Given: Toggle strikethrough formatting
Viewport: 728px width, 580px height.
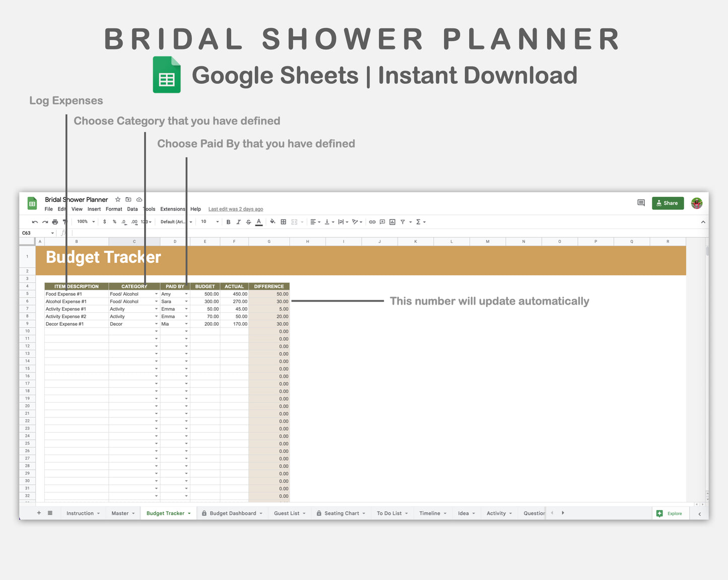Looking at the screenshot, I should (x=248, y=222).
